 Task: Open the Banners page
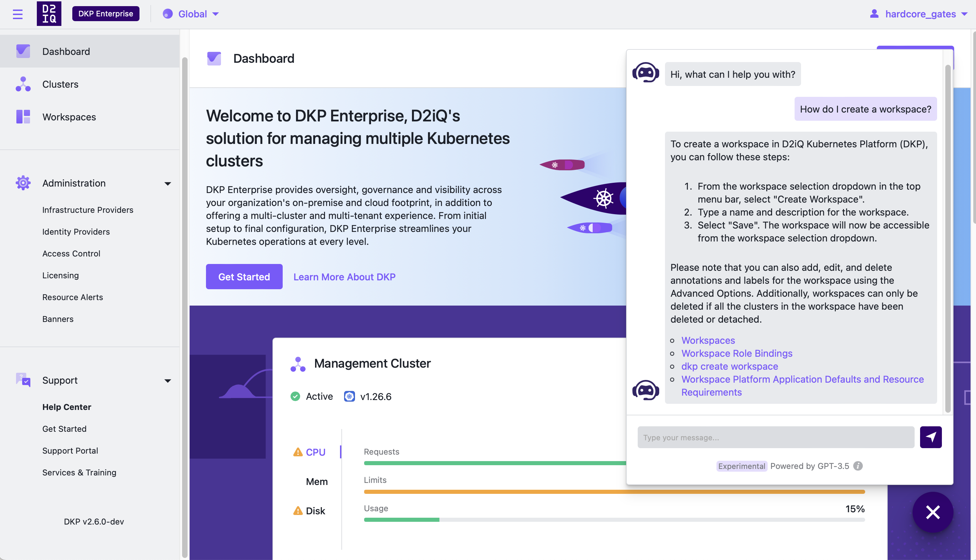58,319
